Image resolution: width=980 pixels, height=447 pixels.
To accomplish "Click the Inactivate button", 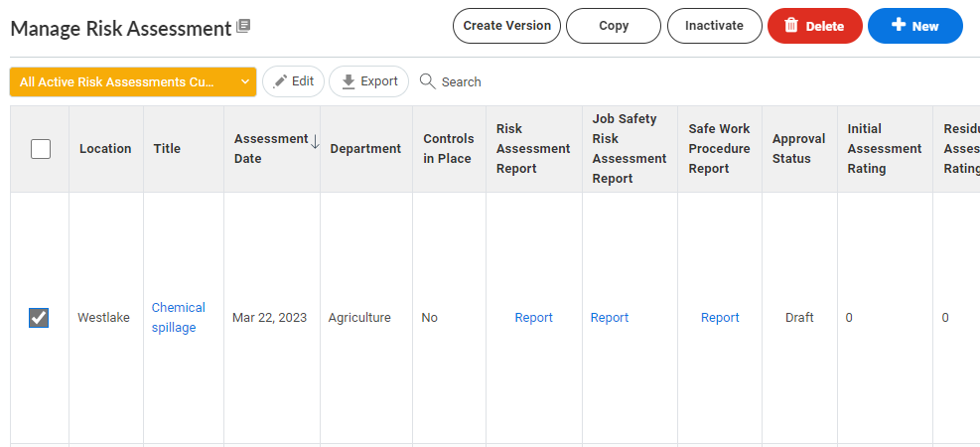I will coord(714,26).
